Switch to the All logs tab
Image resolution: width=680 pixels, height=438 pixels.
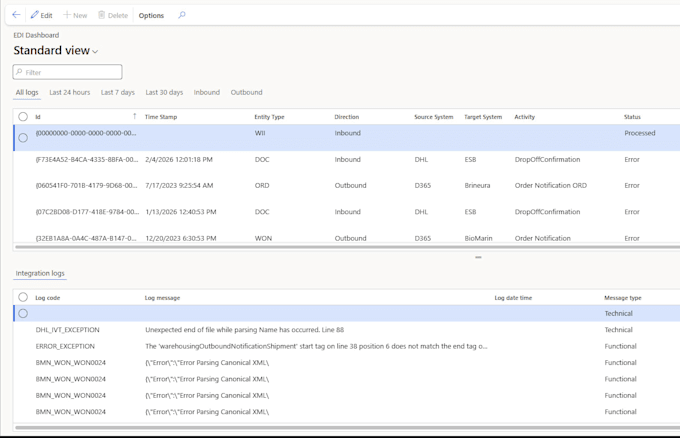coord(27,92)
